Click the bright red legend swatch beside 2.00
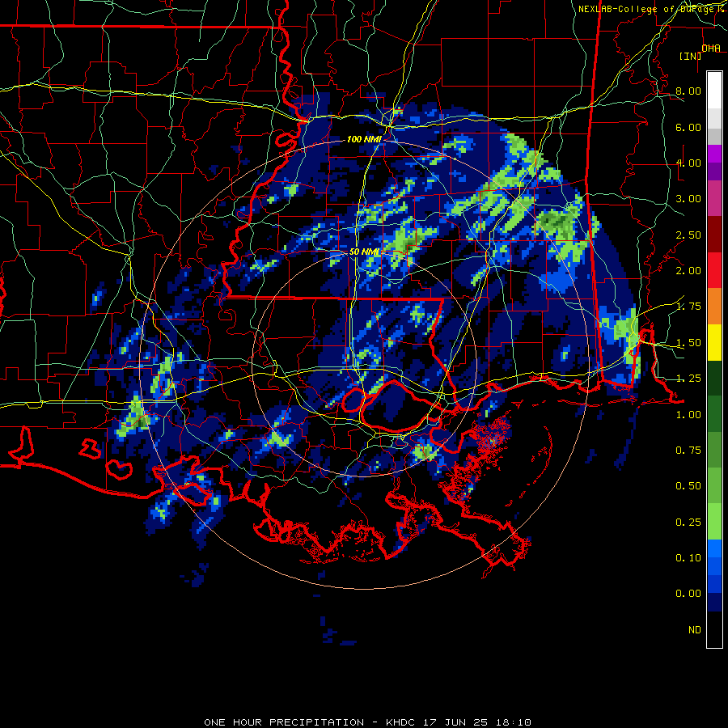This screenshot has width=728, height=728. (x=714, y=270)
